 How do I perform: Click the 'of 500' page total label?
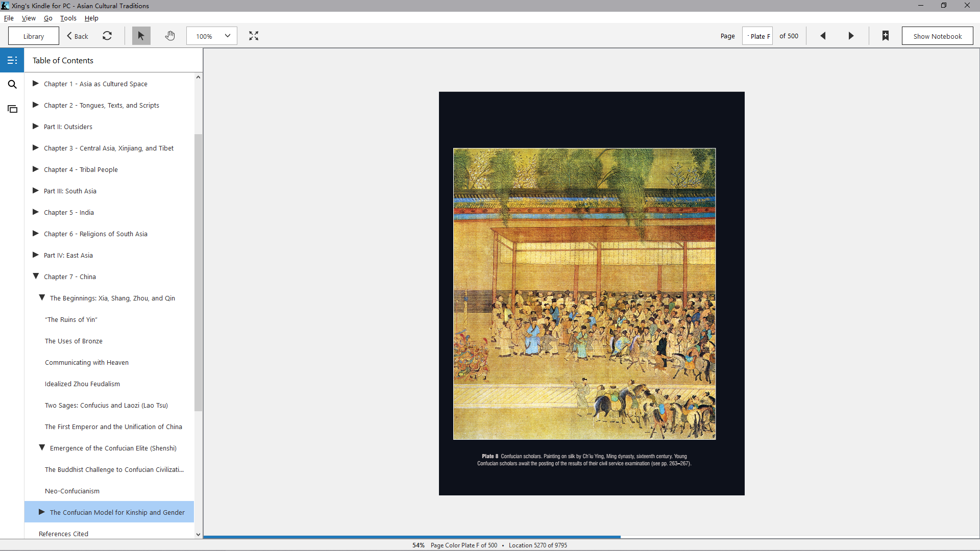pyautogui.click(x=789, y=36)
